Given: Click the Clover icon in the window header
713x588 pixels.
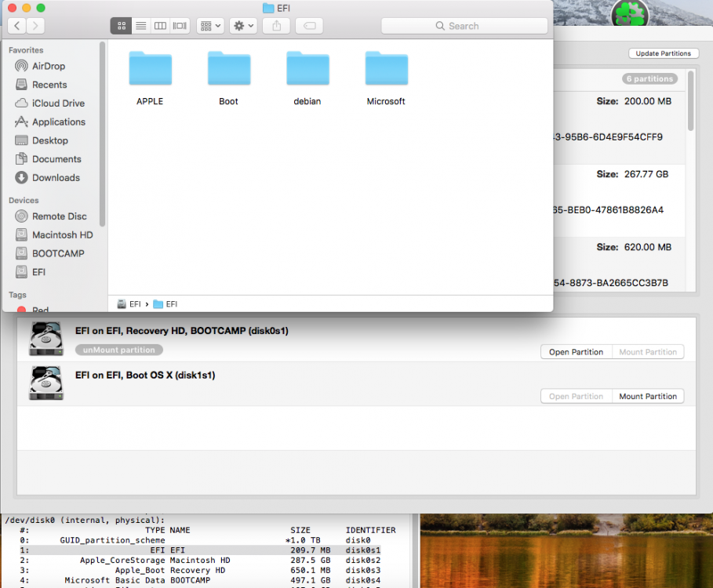Looking at the screenshot, I should point(630,13).
